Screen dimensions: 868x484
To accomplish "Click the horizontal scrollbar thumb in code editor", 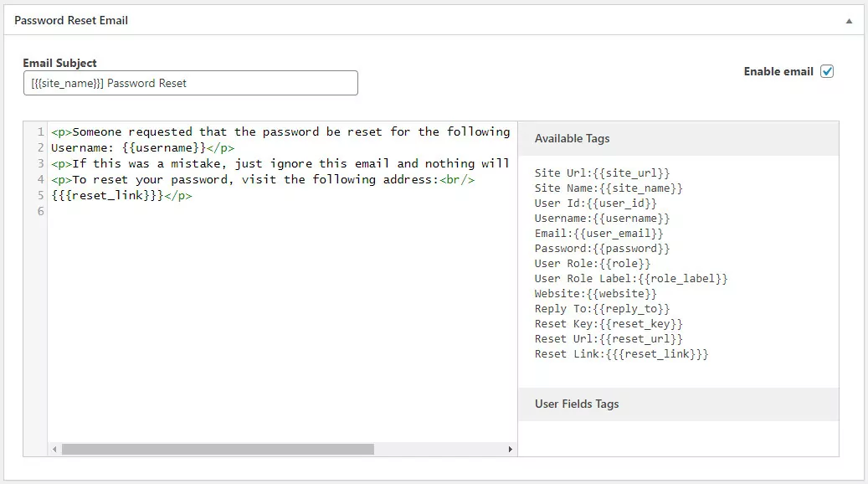I will (218, 449).
